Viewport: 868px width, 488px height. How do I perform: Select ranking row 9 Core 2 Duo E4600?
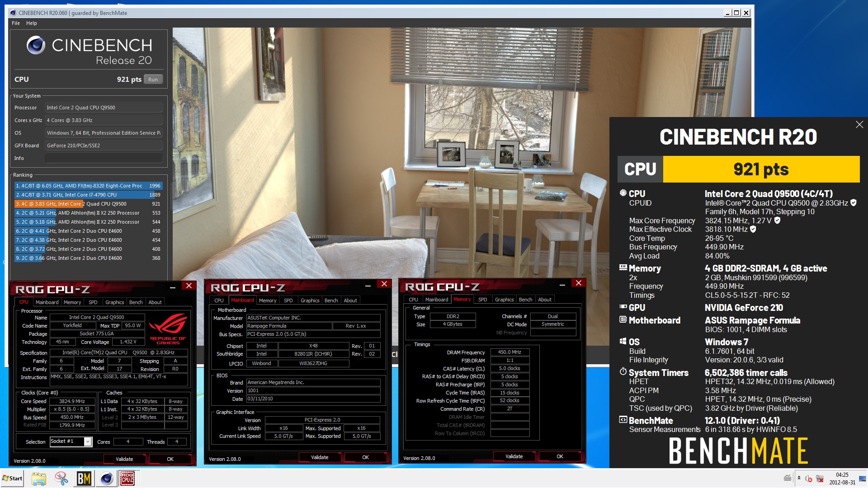coord(88,258)
